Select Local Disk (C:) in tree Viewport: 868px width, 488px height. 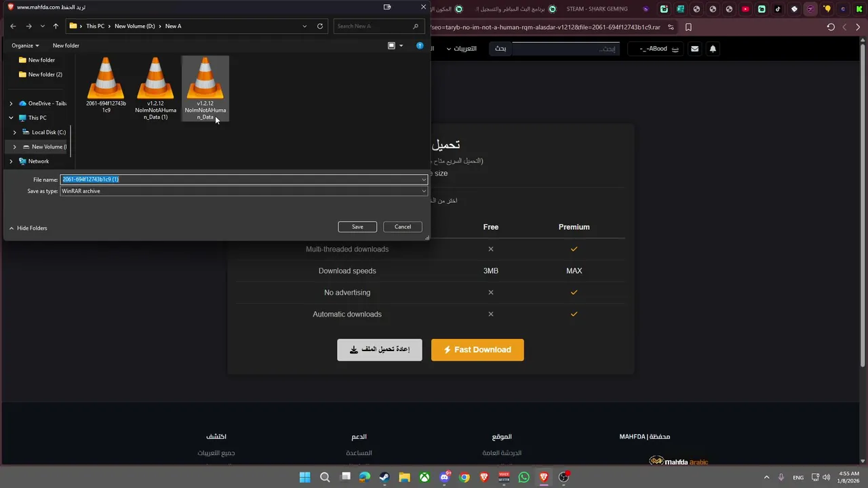[x=44, y=132]
